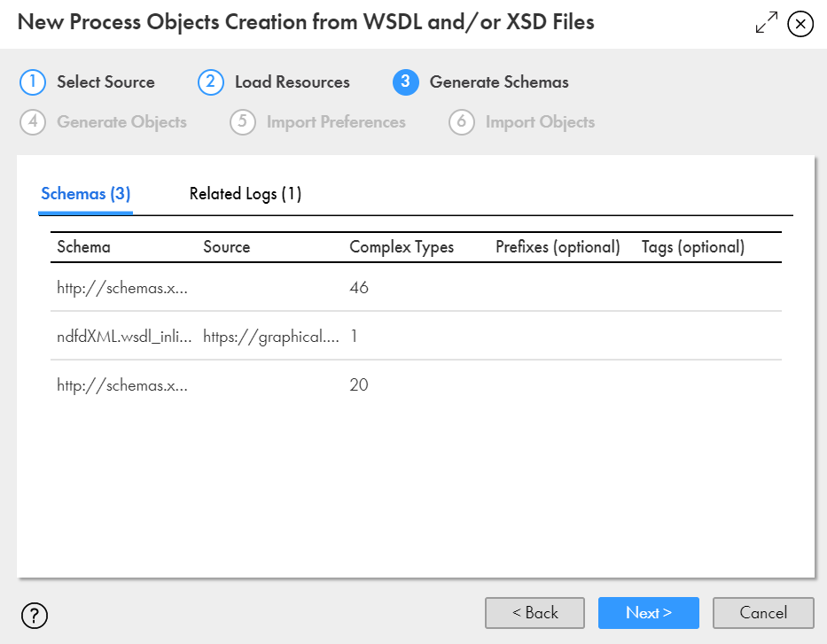
Task: Edit Prefixes cell for ndfdXML.wsdl row
Action: [562, 337]
